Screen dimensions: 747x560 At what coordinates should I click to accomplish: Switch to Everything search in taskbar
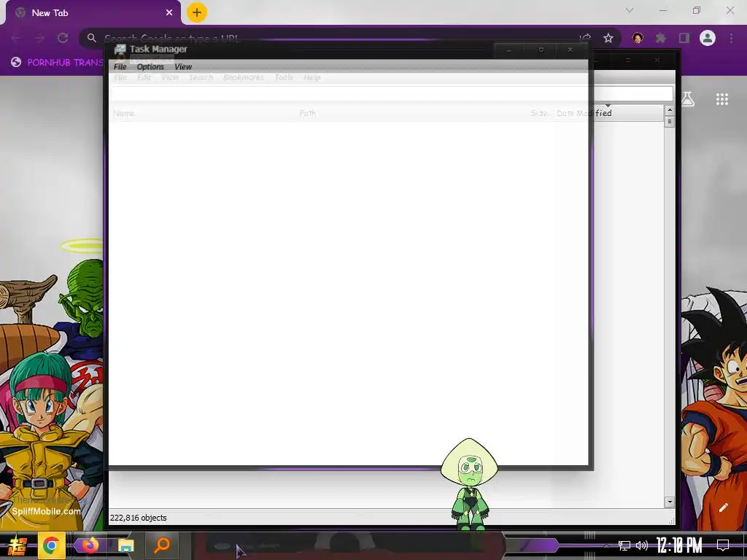162,545
